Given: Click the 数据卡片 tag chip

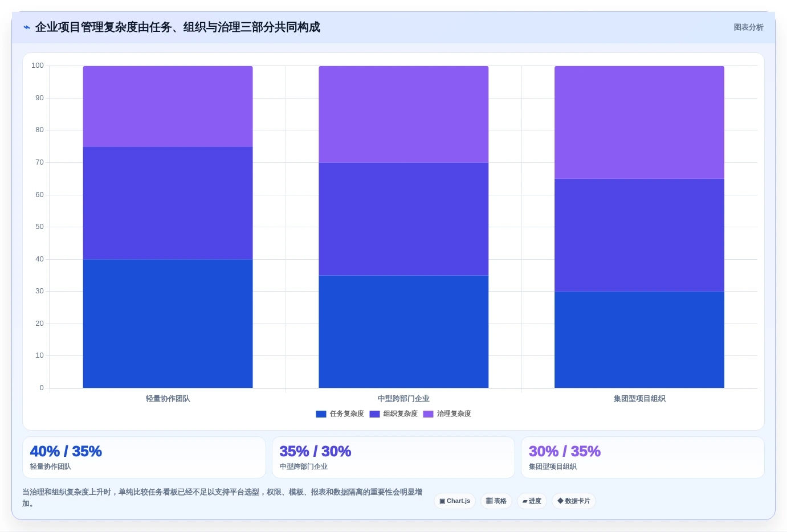Looking at the screenshot, I should [x=574, y=501].
